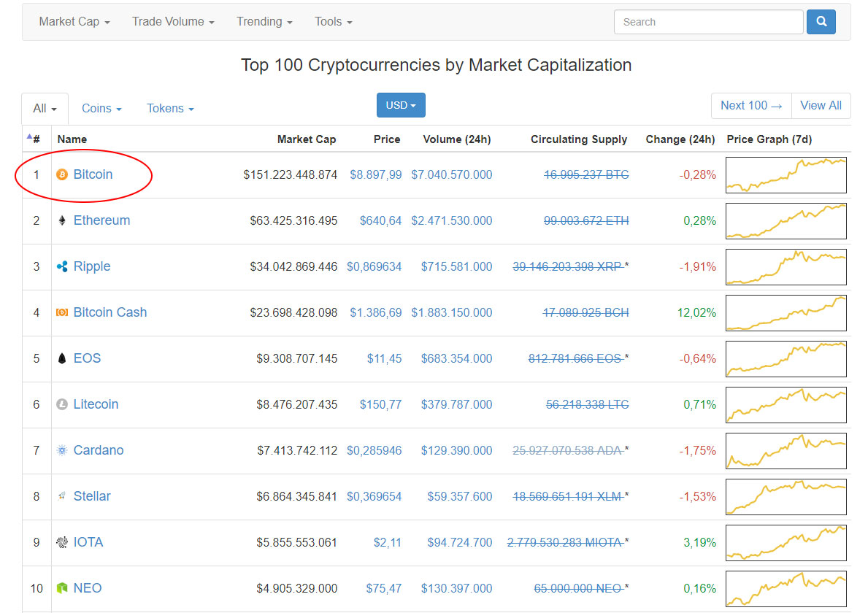
Task: Open the Trade Volume menu
Action: 173,22
